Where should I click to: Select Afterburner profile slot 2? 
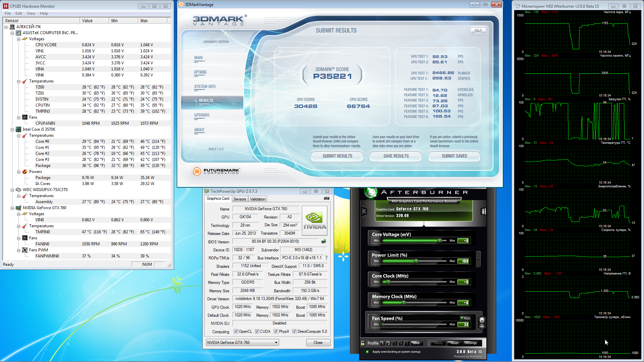pyautogui.click(x=388, y=343)
